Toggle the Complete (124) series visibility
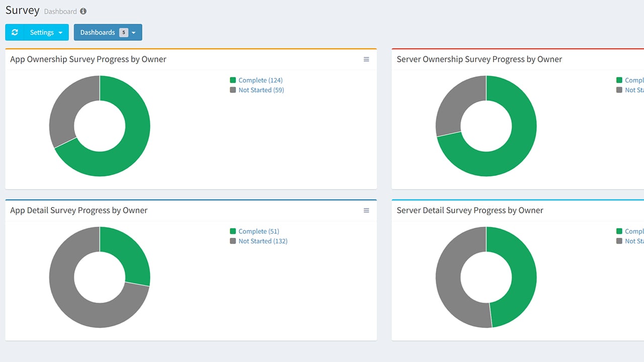The height and width of the screenshot is (362, 644). (x=261, y=80)
